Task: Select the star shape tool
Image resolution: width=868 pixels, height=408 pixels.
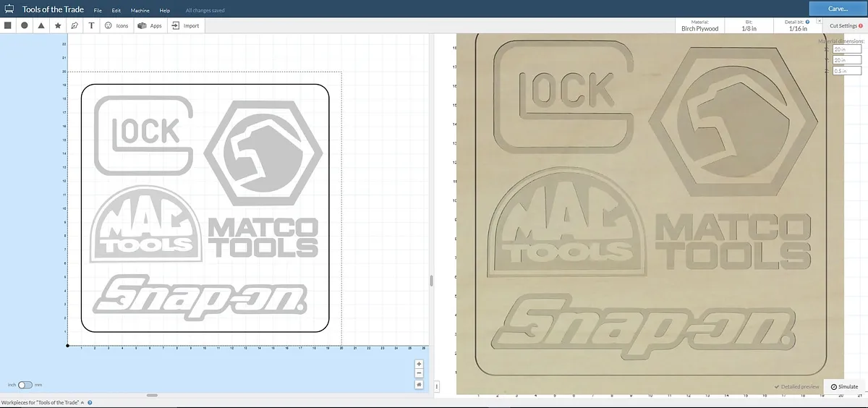Action: [58, 25]
